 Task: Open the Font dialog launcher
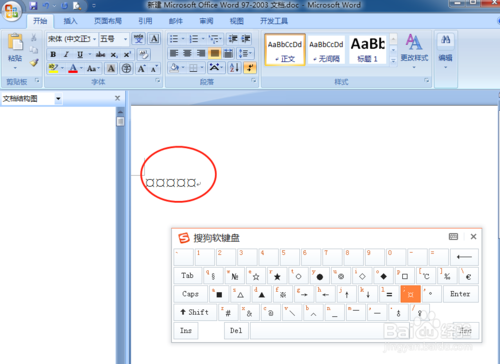[x=158, y=81]
